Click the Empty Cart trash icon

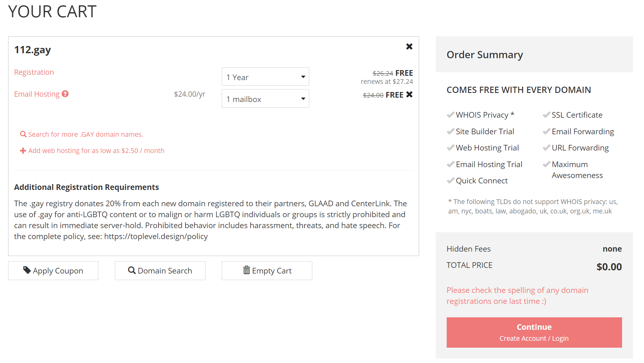point(247,270)
